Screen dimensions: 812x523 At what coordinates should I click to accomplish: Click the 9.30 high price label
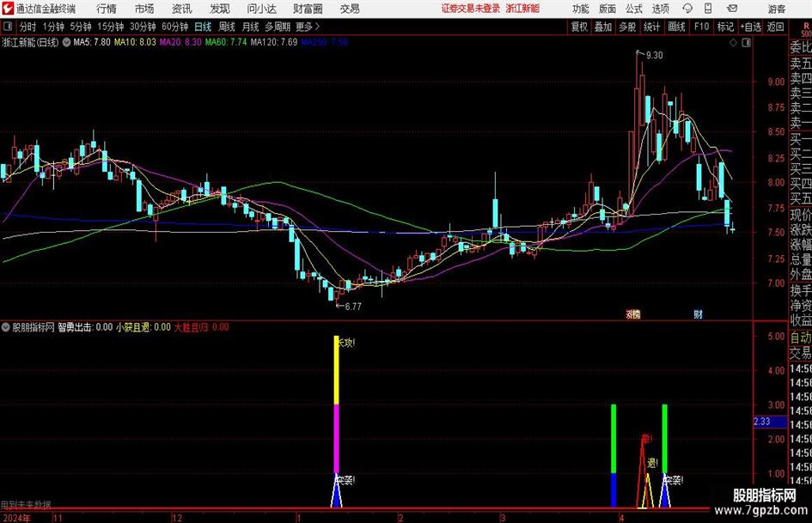(654, 55)
